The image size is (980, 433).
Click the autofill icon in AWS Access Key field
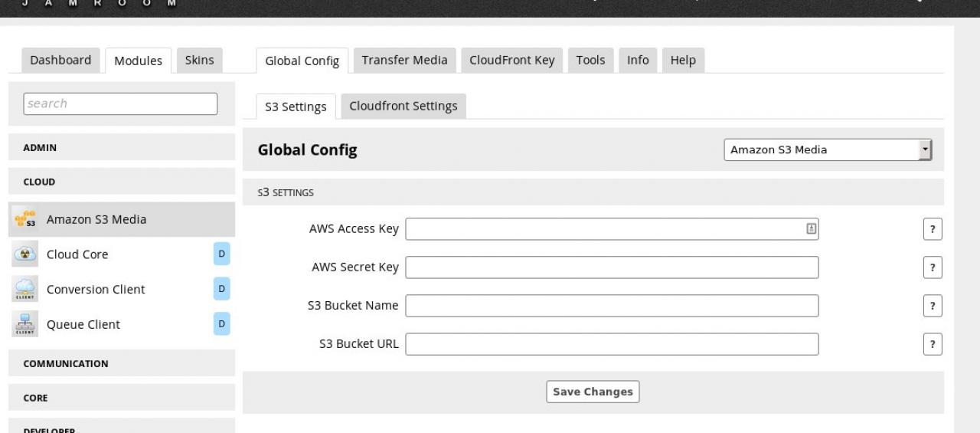[811, 228]
